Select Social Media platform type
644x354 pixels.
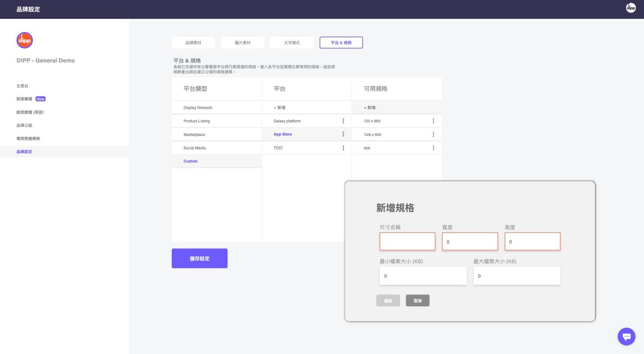(216, 148)
